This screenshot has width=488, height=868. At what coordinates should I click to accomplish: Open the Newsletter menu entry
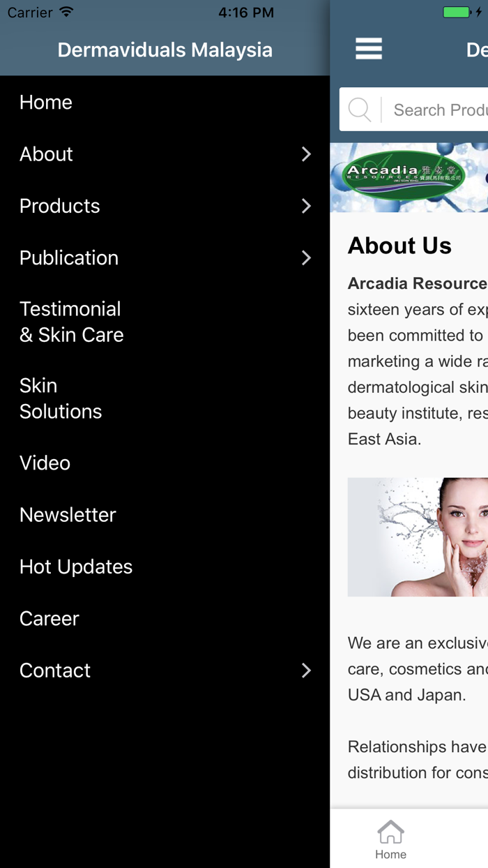pos(165,514)
